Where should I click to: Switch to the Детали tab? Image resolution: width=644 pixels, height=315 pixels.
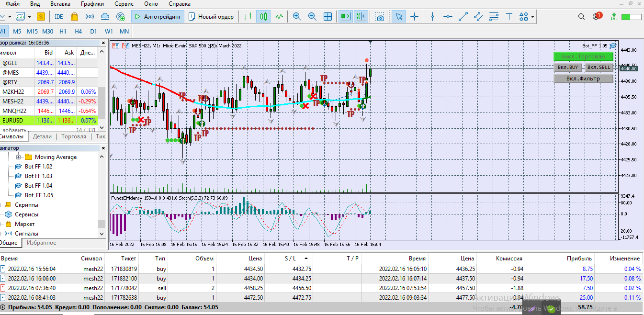click(x=42, y=136)
